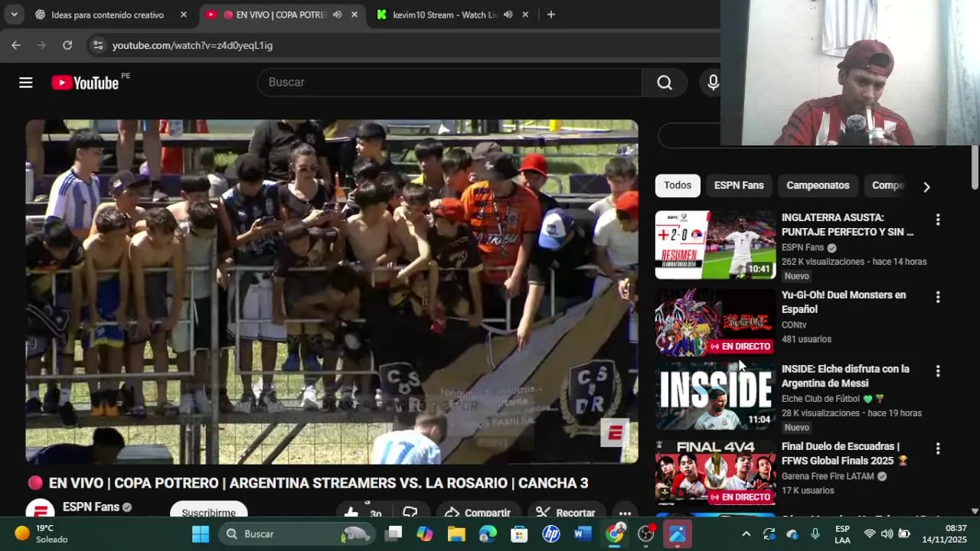
Task: Open Microsoft Word from the taskbar
Action: coord(583,534)
